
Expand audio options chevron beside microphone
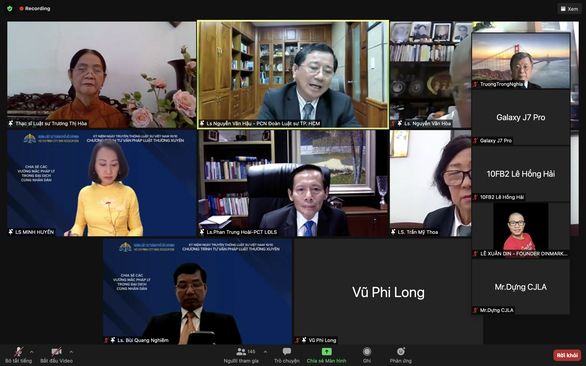[32, 352]
